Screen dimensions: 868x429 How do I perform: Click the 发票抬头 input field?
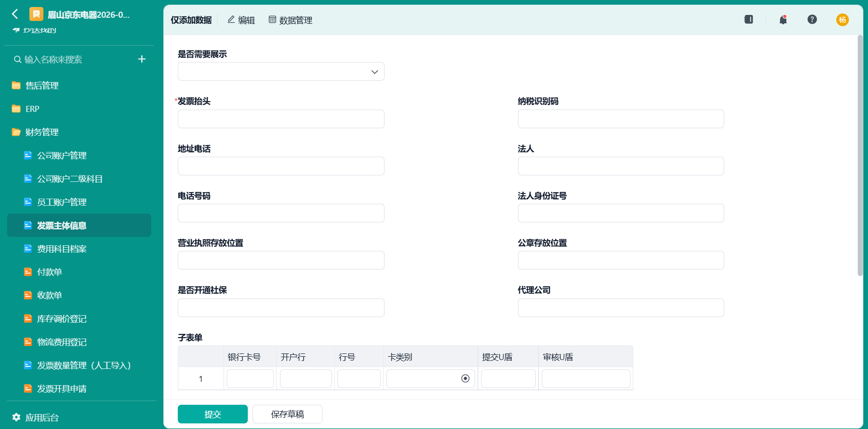pos(281,119)
